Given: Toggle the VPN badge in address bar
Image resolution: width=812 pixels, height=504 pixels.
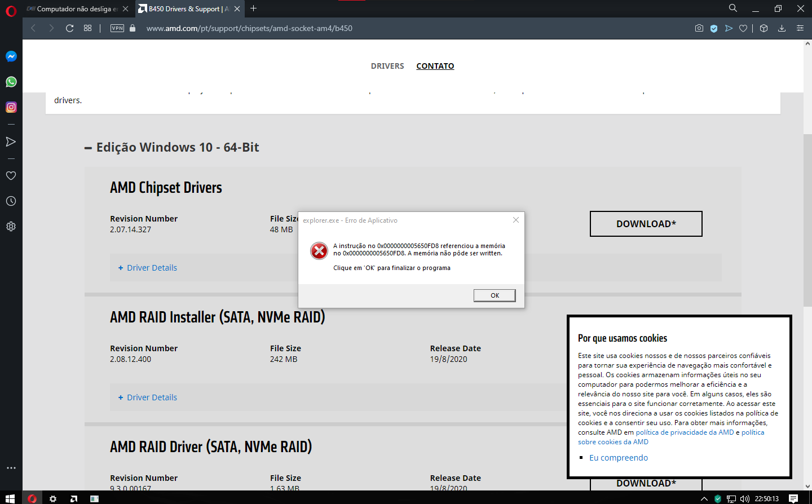Looking at the screenshot, I should [117, 28].
